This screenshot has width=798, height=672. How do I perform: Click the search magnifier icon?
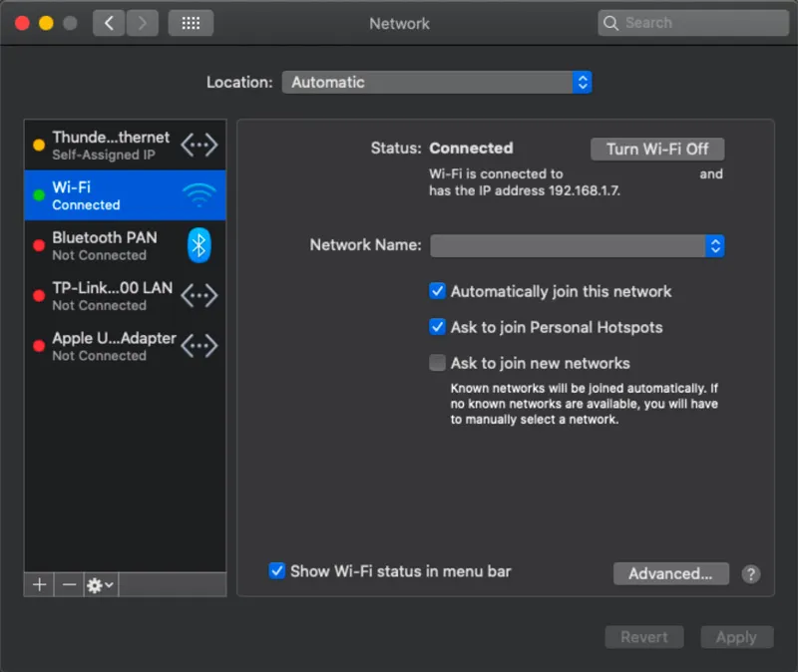[610, 23]
